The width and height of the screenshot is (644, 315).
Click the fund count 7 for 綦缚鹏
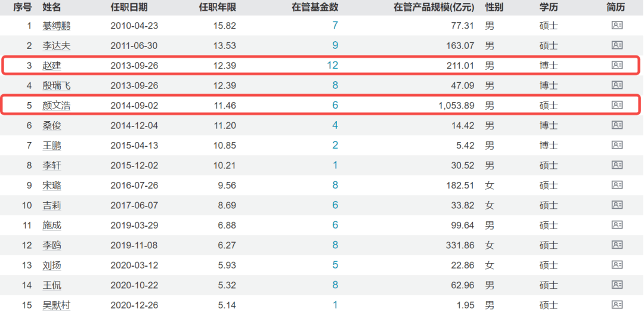tap(335, 25)
